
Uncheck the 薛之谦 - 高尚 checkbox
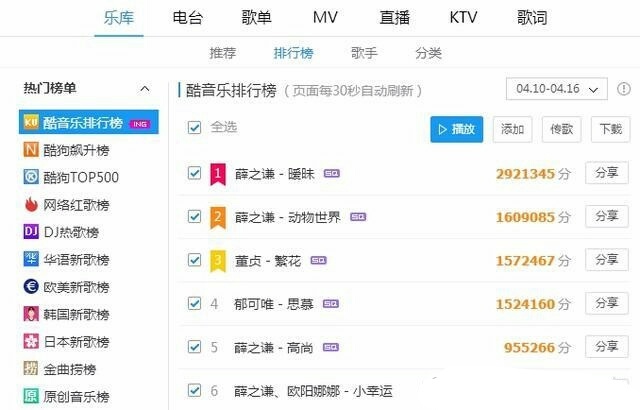click(x=194, y=347)
